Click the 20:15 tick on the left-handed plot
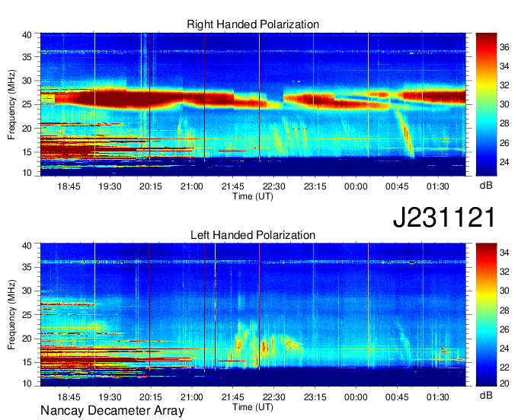The width and height of the screenshot is (518, 420). [x=151, y=397]
